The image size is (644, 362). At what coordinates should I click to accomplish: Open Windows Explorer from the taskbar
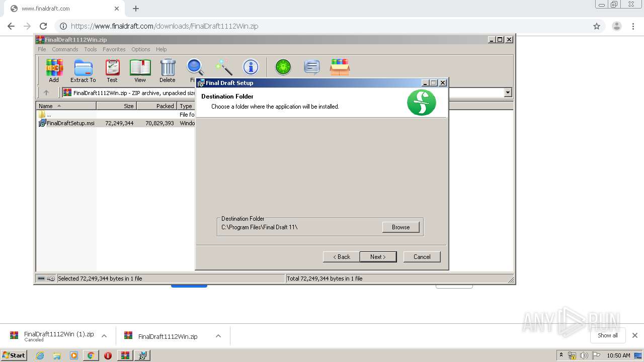coord(57,355)
